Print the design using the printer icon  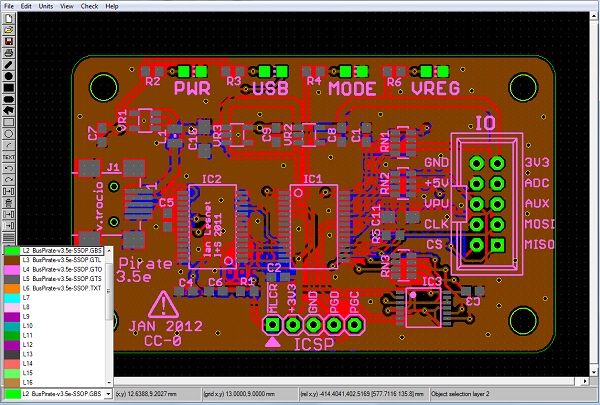coord(8,53)
